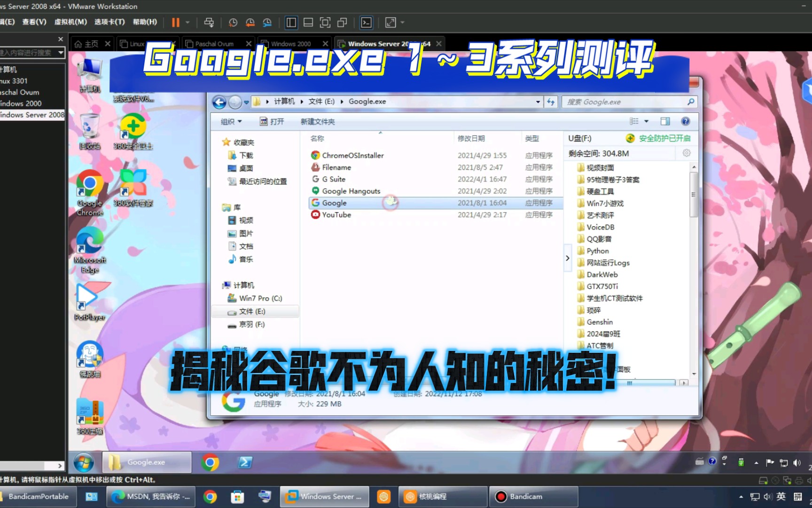Go back in Explorer window

point(219,102)
